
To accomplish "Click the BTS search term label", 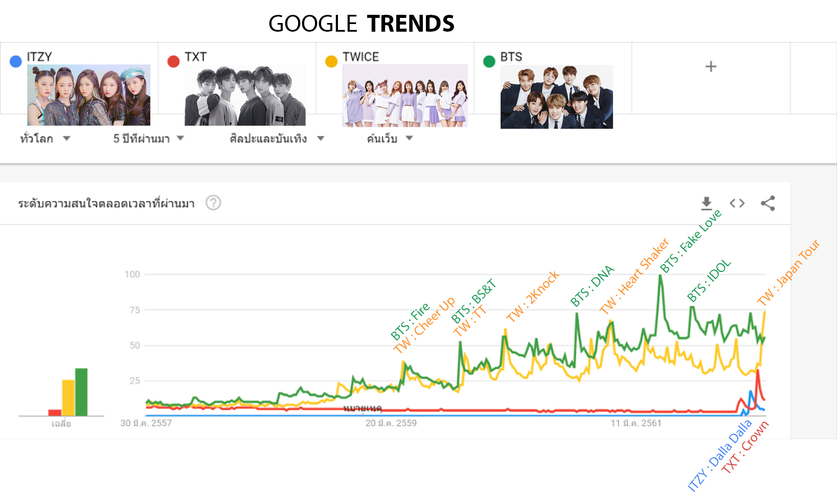I will [511, 57].
